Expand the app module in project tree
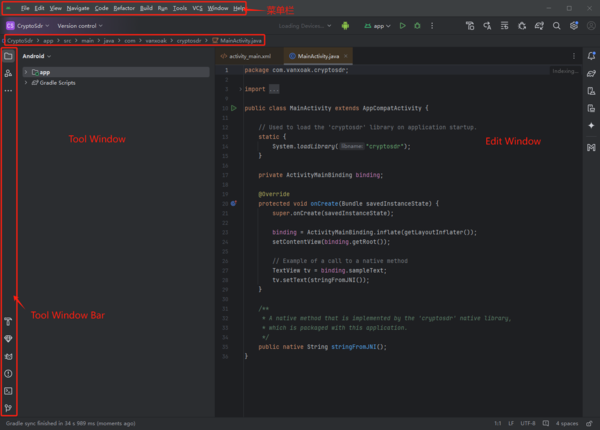Viewport: 600px width, 430px height. 27,73
